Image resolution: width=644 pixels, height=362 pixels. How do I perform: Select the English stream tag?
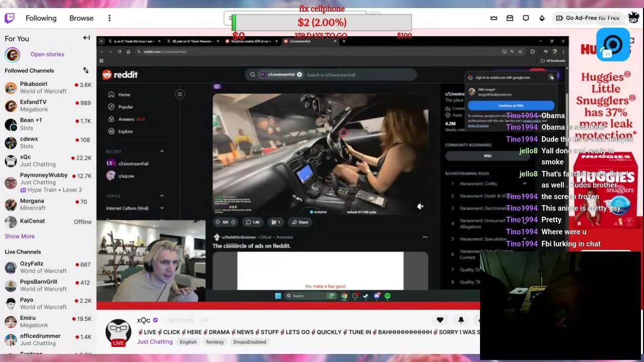point(188,342)
